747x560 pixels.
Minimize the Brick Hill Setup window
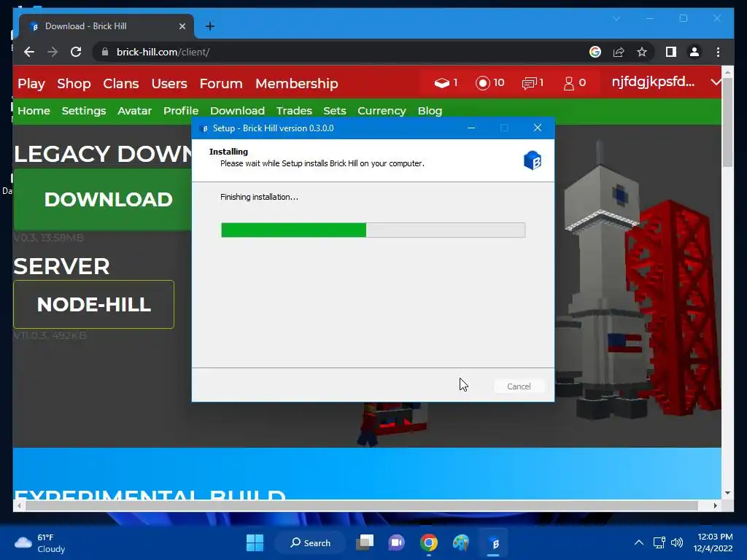click(x=471, y=128)
